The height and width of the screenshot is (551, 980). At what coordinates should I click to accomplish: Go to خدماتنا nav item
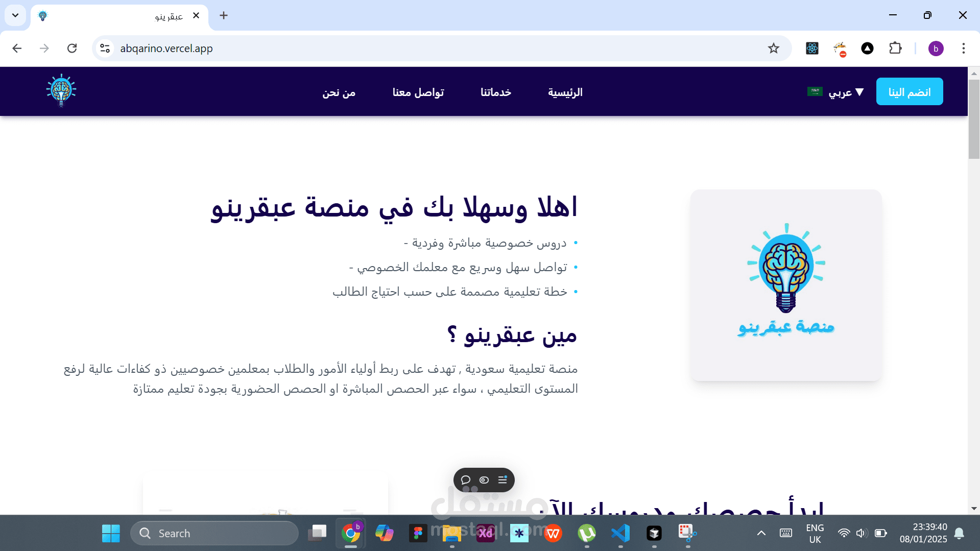495,92
